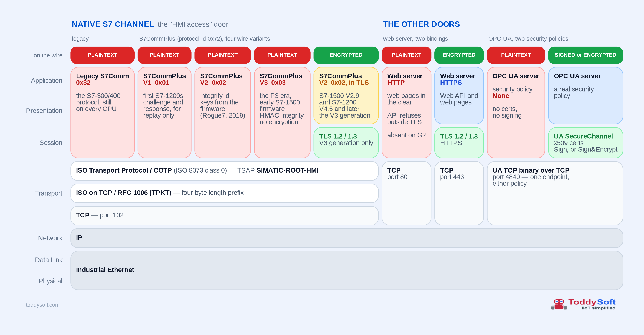Image resolution: width=644 pixels, height=335 pixels.
Task: Click THE OTHER DOORS heading
Action: click(421, 24)
